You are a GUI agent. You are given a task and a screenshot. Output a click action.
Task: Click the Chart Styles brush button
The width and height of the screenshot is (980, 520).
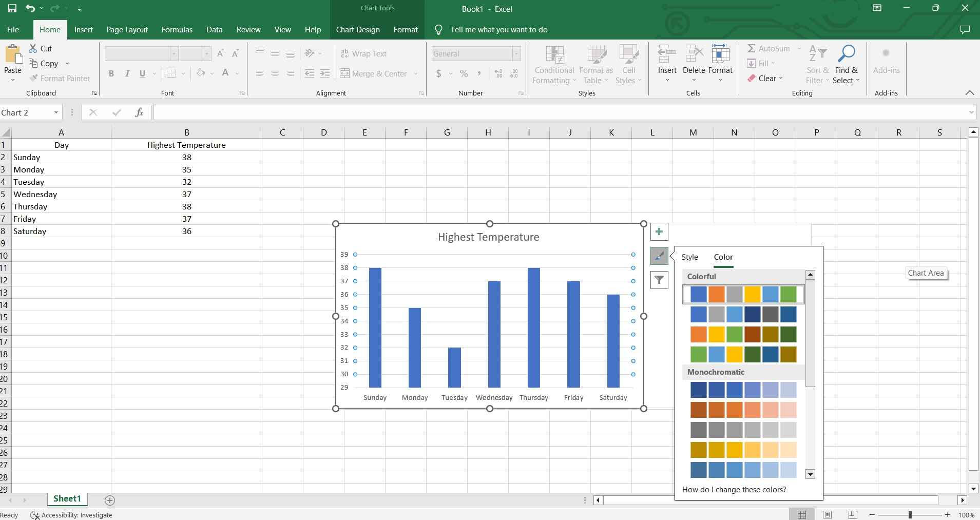pos(659,256)
